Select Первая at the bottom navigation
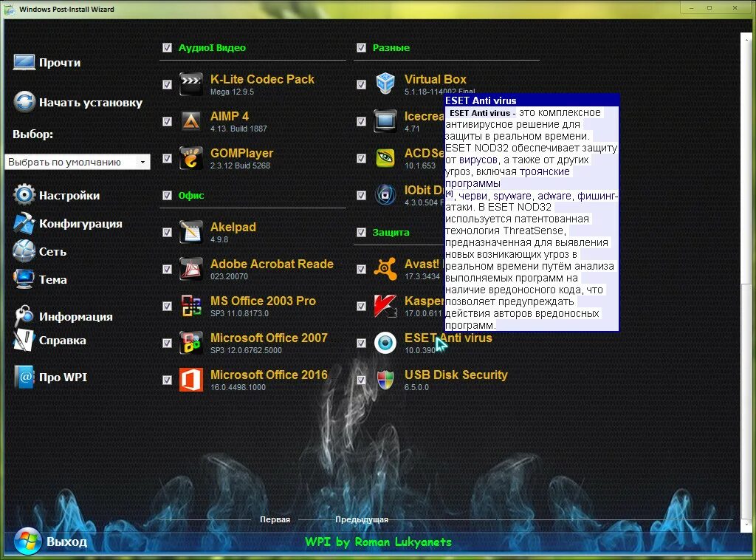 pyautogui.click(x=275, y=519)
